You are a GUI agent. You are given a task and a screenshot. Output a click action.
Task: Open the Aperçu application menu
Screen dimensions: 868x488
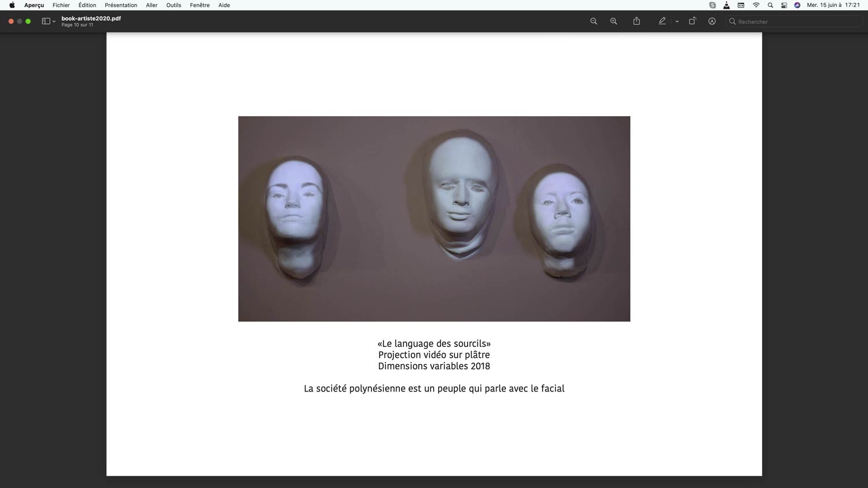[x=34, y=5]
